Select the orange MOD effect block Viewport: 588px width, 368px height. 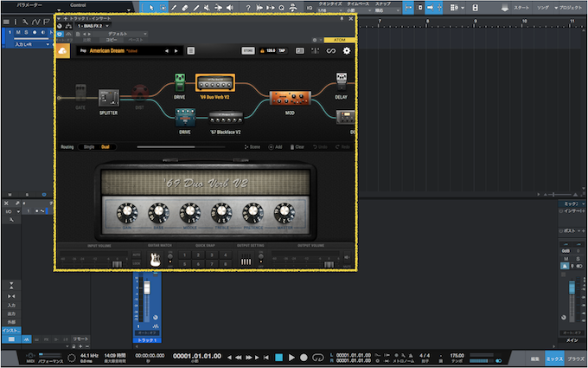tap(290, 99)
